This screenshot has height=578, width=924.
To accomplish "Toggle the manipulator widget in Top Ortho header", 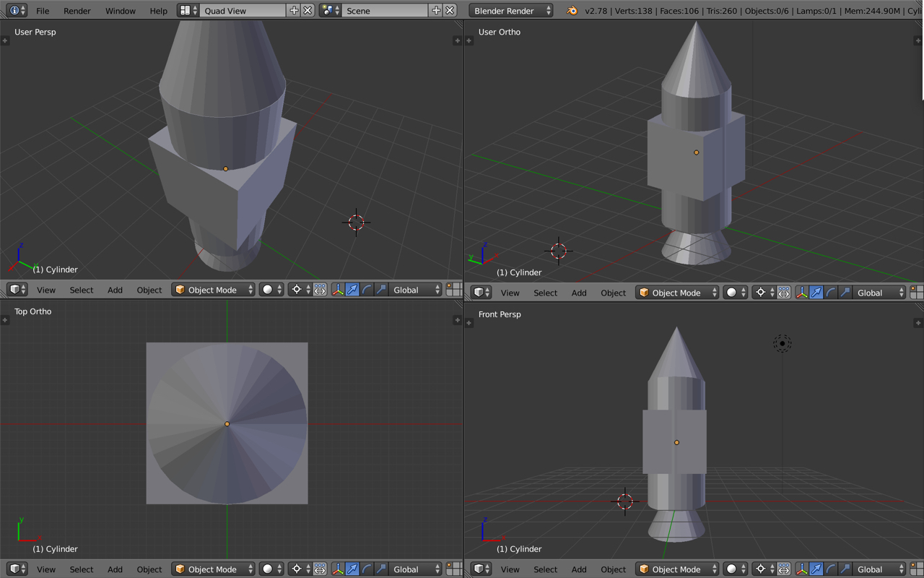I will (338, 569).
